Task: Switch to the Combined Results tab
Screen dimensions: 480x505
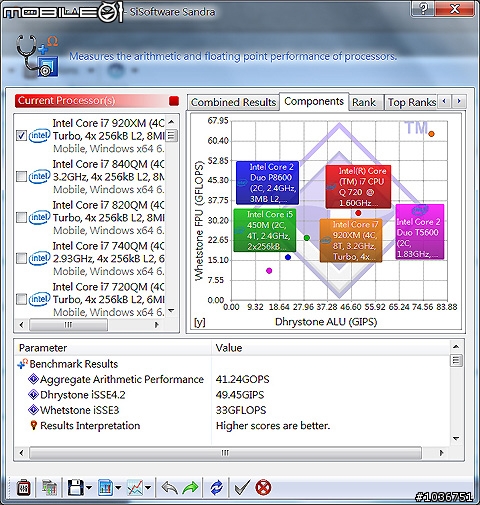Action: [x=233, y=102]
